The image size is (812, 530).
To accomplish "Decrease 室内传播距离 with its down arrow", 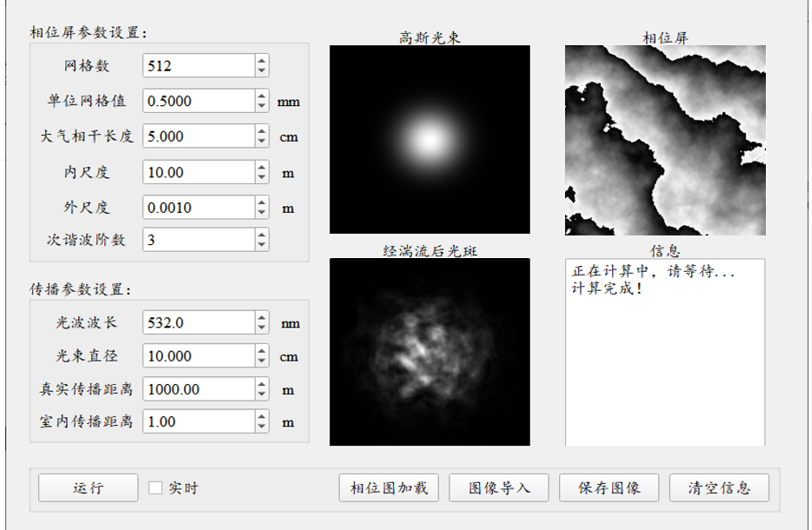I will coord(262,426).
